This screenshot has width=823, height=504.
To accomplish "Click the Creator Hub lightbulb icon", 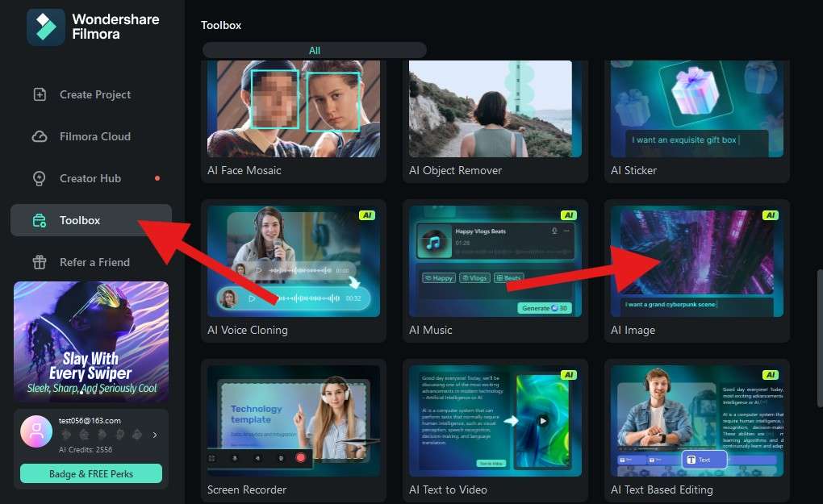I will 40,178.
